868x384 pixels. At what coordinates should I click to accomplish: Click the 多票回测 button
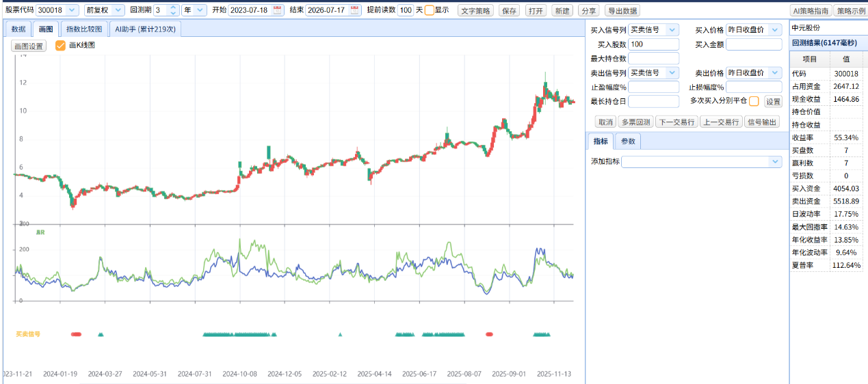point(635,122)
